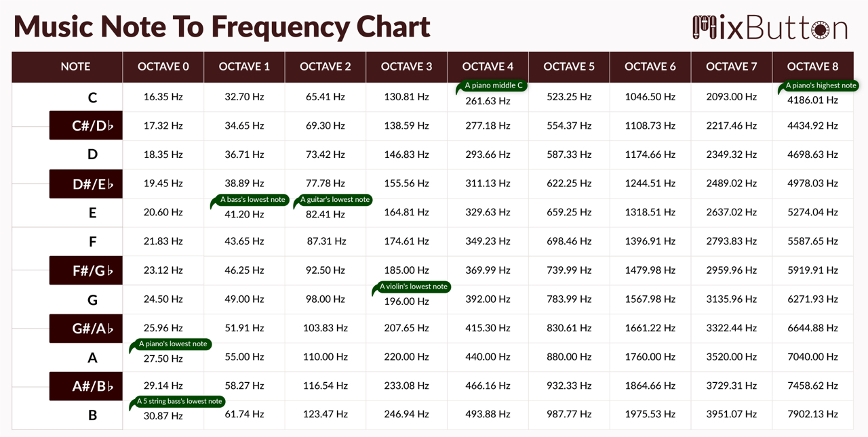
Task: Click the 523.25 Hz cell
Action: click(x=569, y=97)
